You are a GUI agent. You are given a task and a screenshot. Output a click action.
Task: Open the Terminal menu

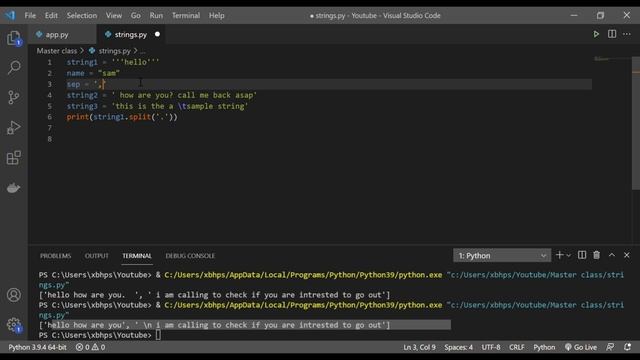(x=186, y=16)
